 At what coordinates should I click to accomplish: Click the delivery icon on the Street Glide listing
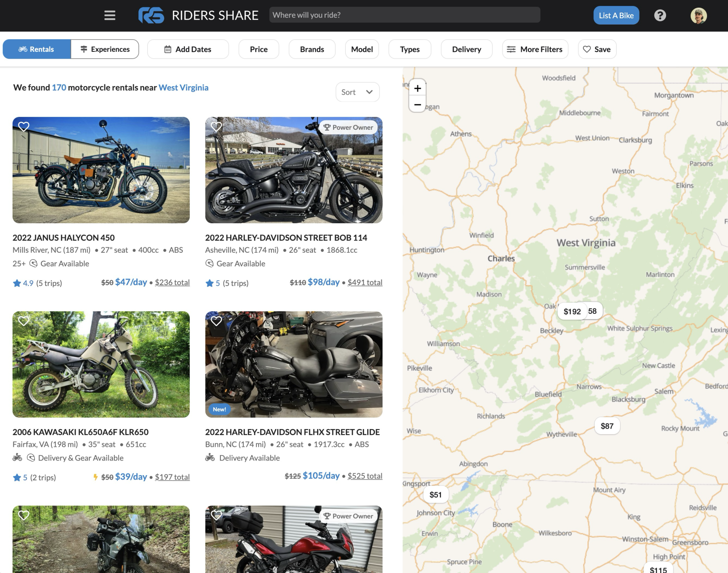point(210,457)
